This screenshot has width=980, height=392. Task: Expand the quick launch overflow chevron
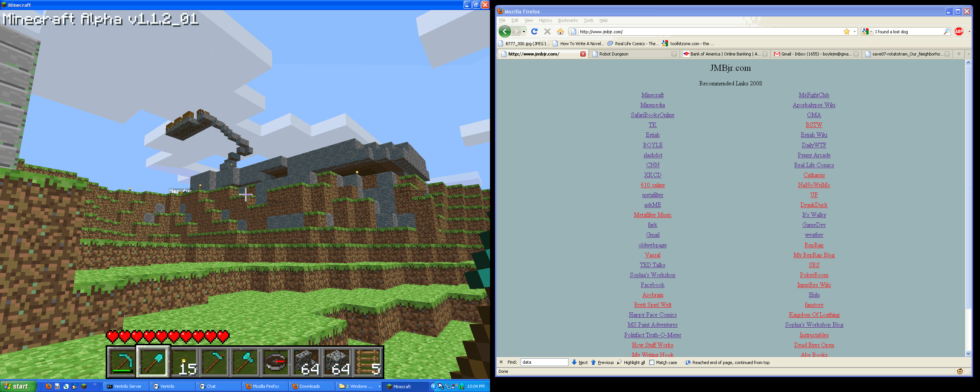click(x=95, y=385)
